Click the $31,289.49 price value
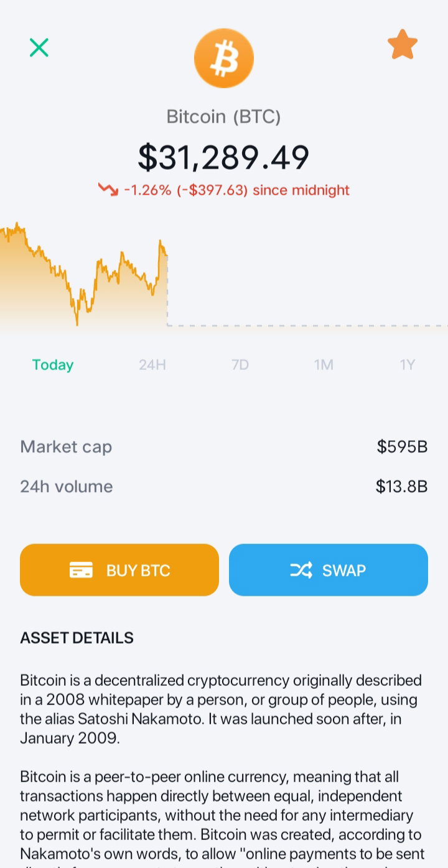 tap(224, 157)
